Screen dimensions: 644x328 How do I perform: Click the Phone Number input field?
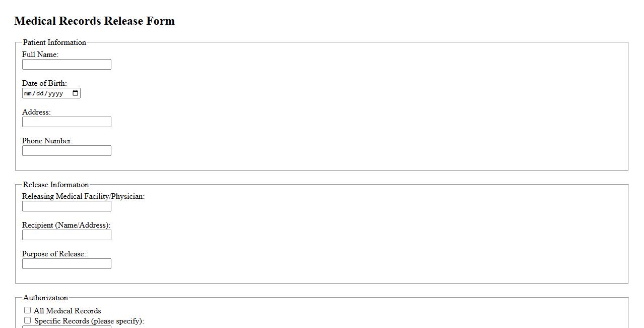[x=67, y=151]
